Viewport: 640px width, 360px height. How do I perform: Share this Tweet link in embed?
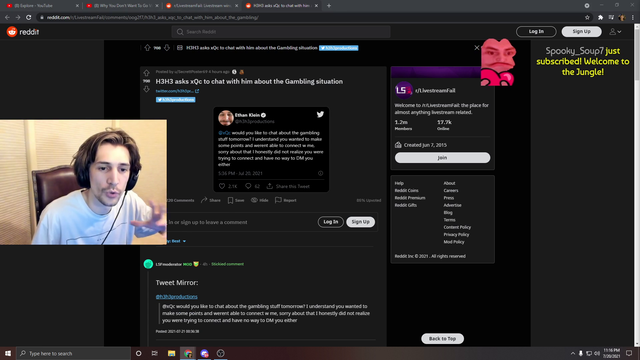click(288, 186)
